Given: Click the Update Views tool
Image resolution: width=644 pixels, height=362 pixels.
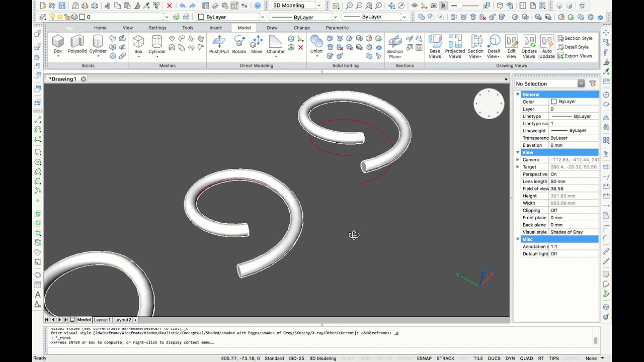Looking at the screenshot, I should click(x=529, y=47).
